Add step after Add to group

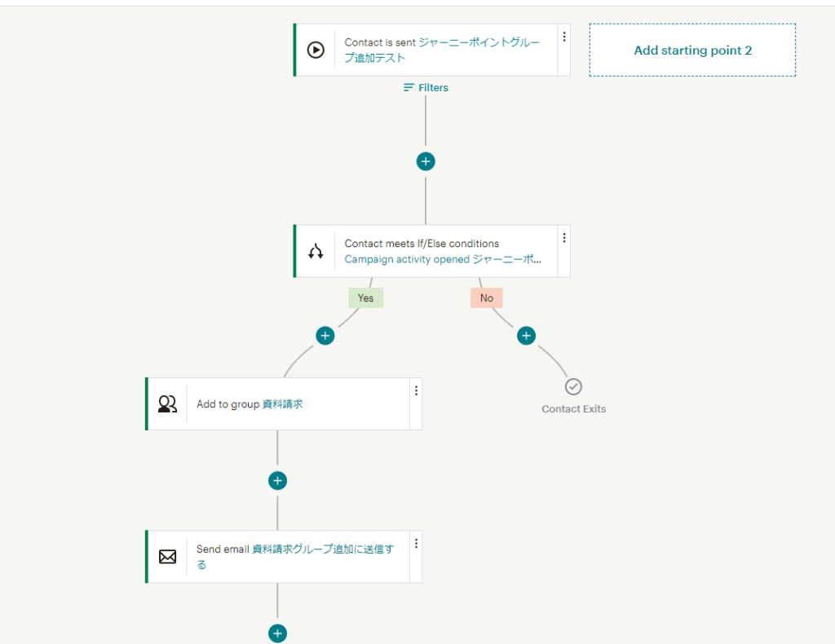278,481
